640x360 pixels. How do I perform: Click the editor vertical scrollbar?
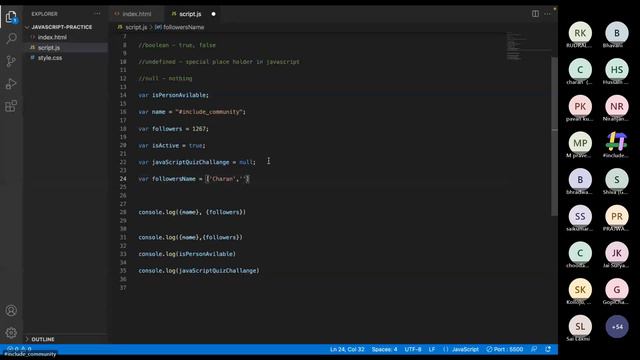[554, 136]
